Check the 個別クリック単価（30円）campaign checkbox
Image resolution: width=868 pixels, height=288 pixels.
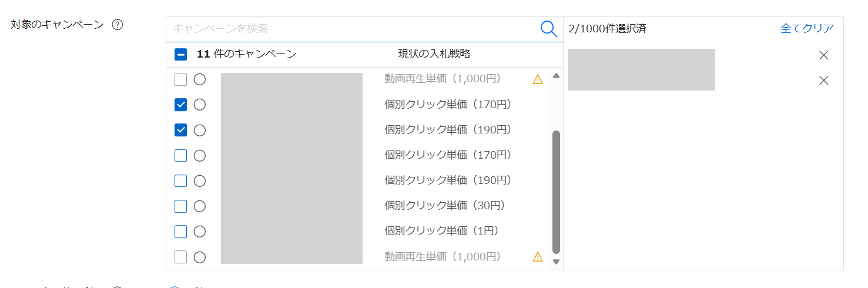click(181, 206)
